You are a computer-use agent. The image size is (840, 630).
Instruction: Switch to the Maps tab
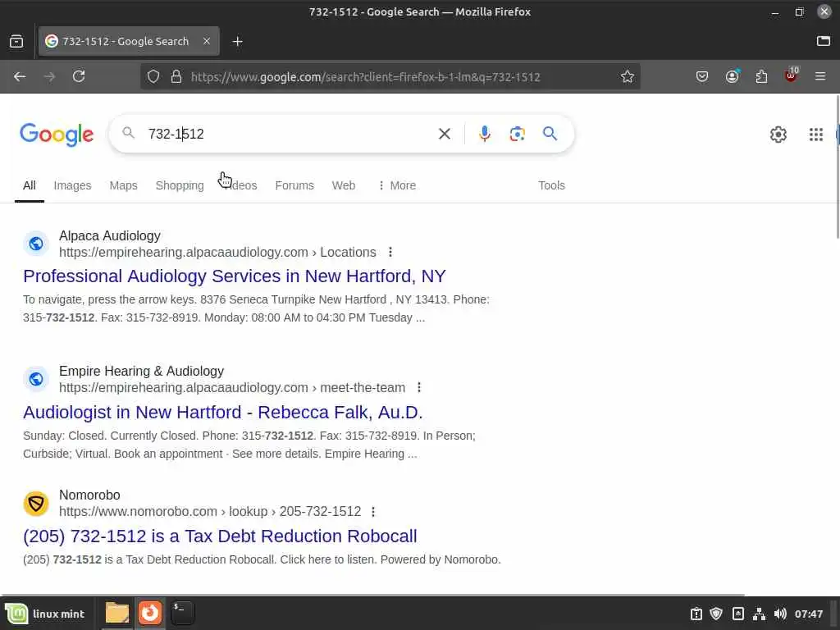click(x=123, y=185)
